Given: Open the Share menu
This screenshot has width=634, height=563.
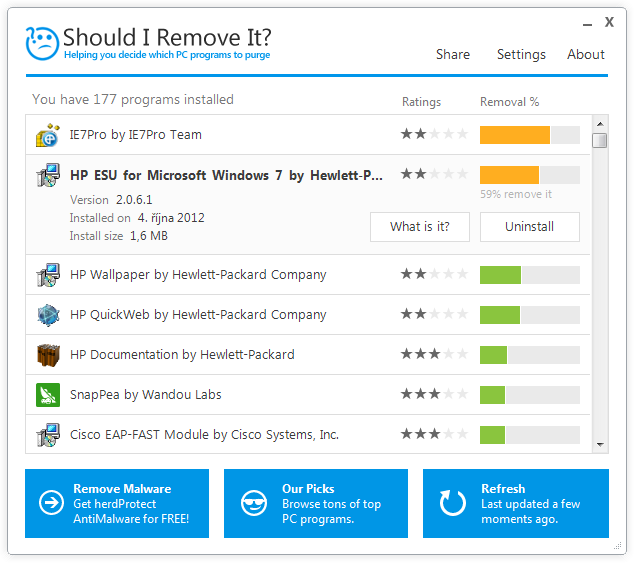Looking at the screenshot, I should (453, 54).
